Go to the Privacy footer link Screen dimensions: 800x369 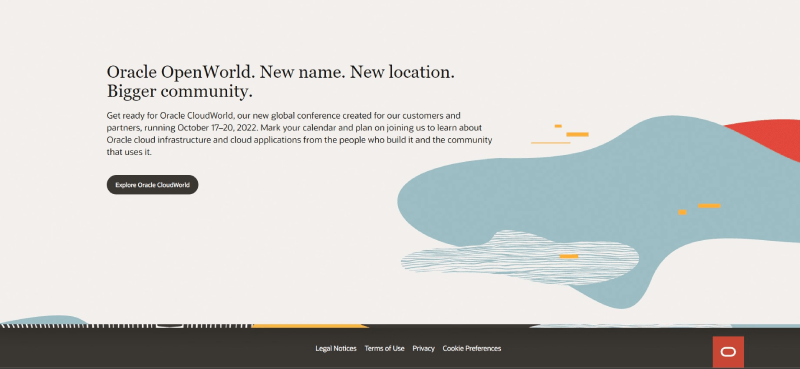click(423, 349)
